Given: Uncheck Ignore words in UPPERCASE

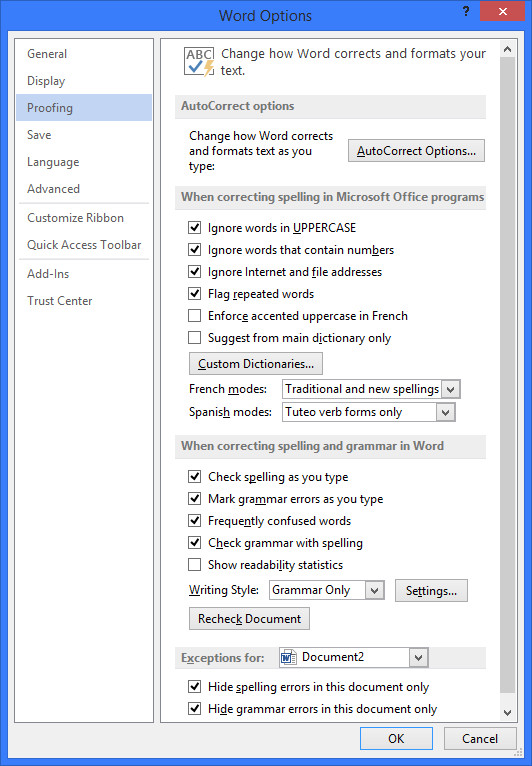Looking at the screenshot, I should 194,228.
